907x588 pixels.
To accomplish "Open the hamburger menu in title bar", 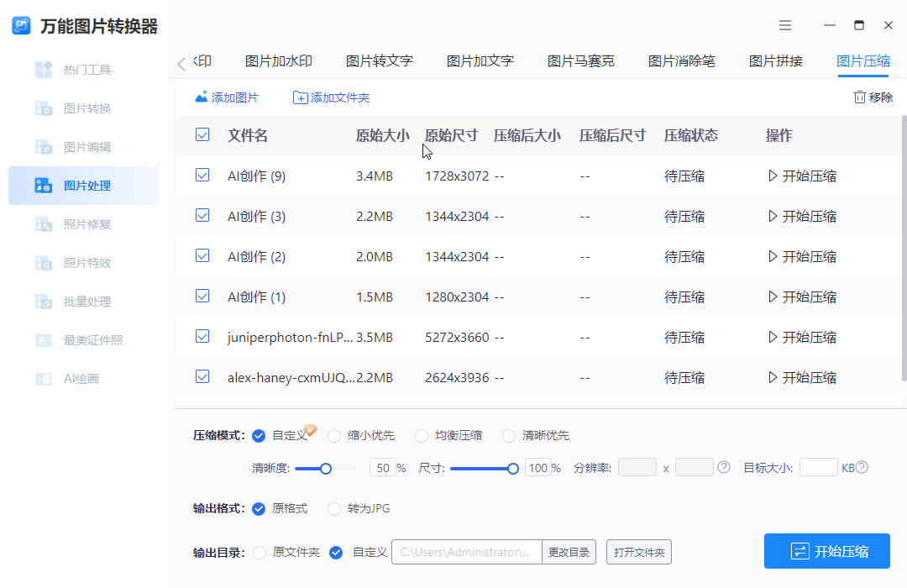I will click(785, 25).
